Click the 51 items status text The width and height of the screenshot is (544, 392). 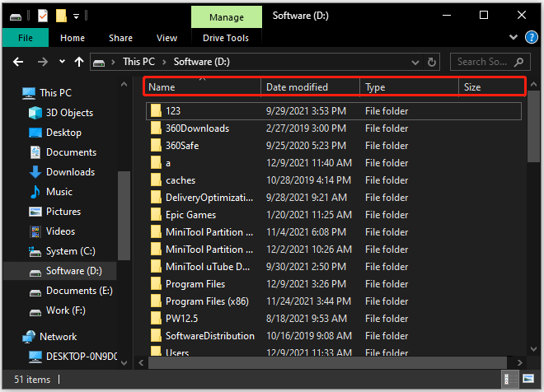[32, 380]
